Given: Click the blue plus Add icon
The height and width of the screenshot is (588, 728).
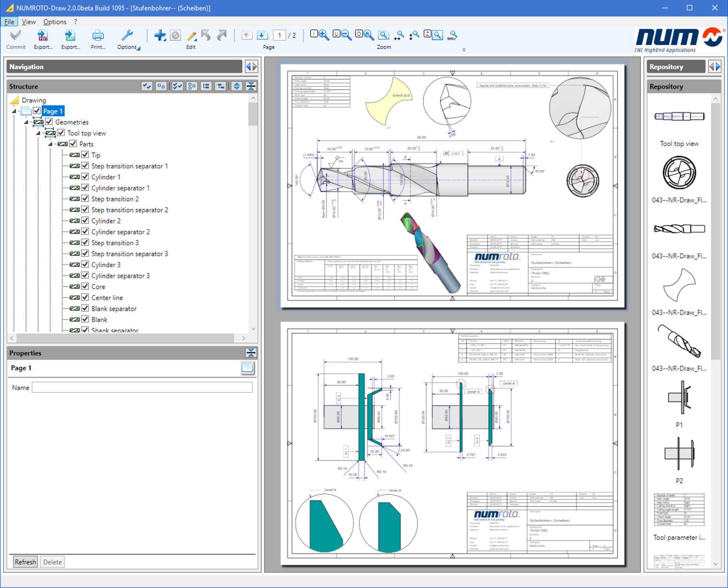Looking at the screenshot, I should (x=160, y=35).
